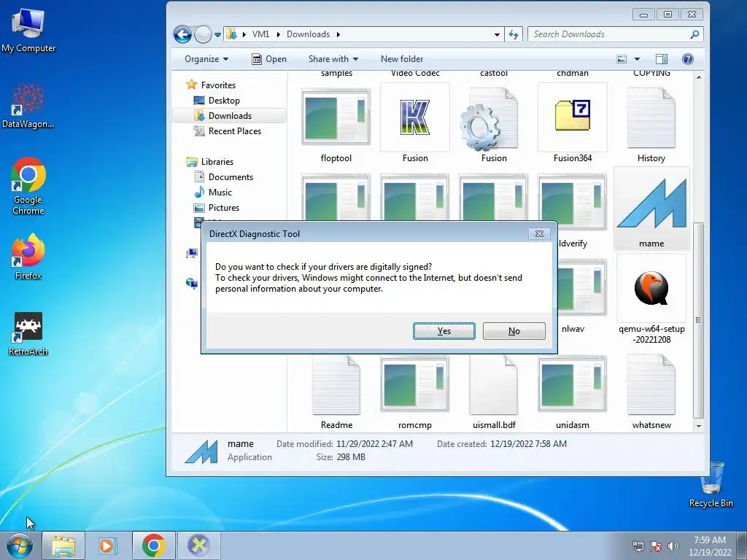
Task: Select the Fusion settings file with gear
Action: click(490, 117)
